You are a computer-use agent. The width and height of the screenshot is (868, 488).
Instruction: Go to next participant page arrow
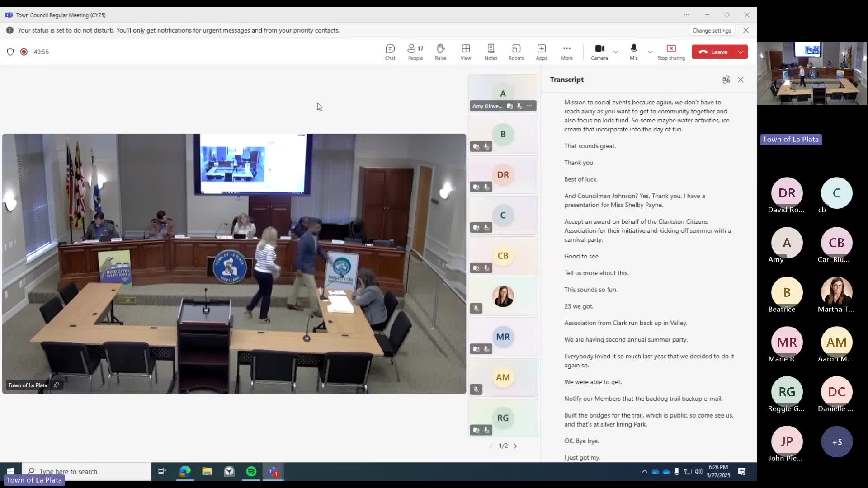point(515,446)
